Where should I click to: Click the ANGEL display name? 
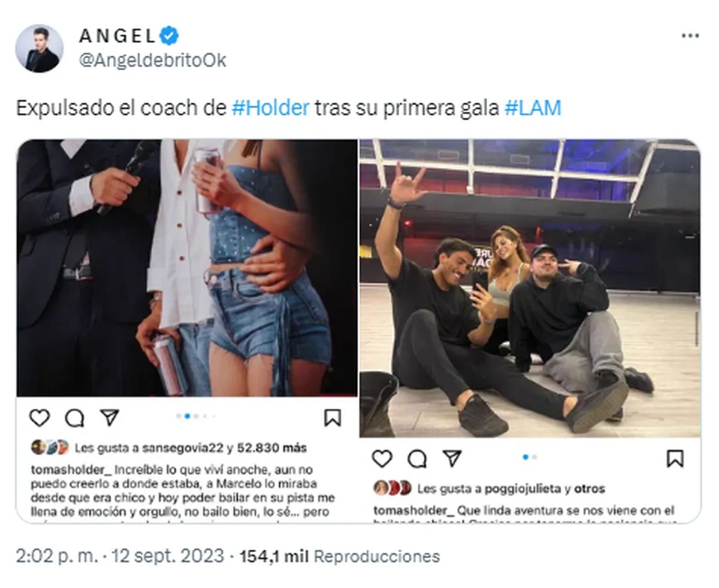pos(117,36)
